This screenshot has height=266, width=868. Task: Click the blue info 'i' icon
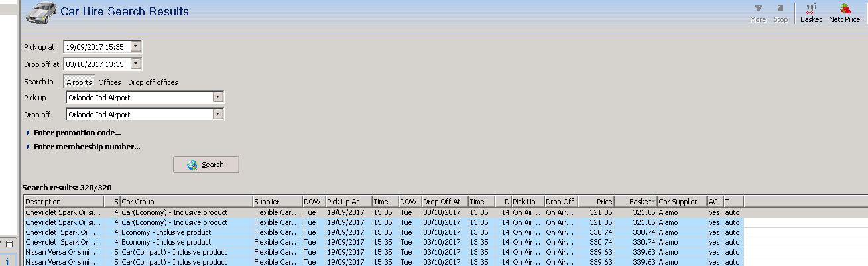point(7,261)
